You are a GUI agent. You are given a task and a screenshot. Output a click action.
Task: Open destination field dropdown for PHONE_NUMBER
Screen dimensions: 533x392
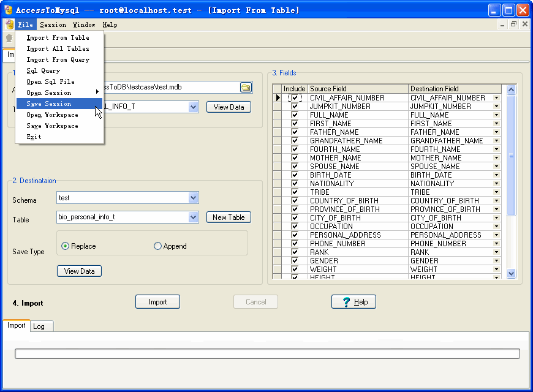coord(497,243)
